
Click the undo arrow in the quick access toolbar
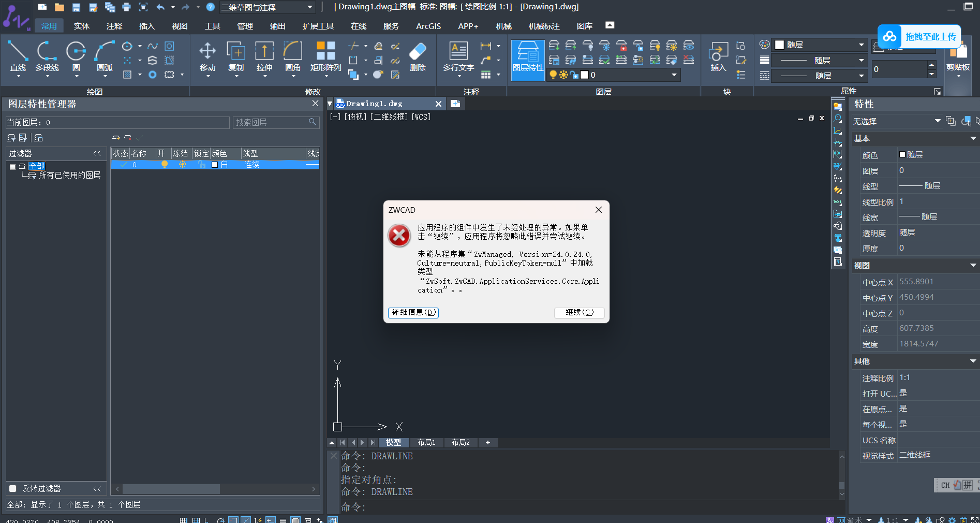click(160, 7)
